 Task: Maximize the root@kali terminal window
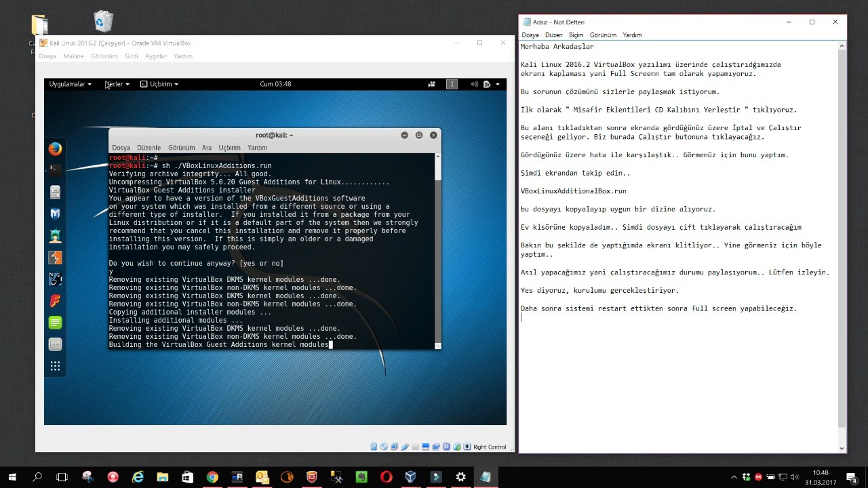point(418,135)
